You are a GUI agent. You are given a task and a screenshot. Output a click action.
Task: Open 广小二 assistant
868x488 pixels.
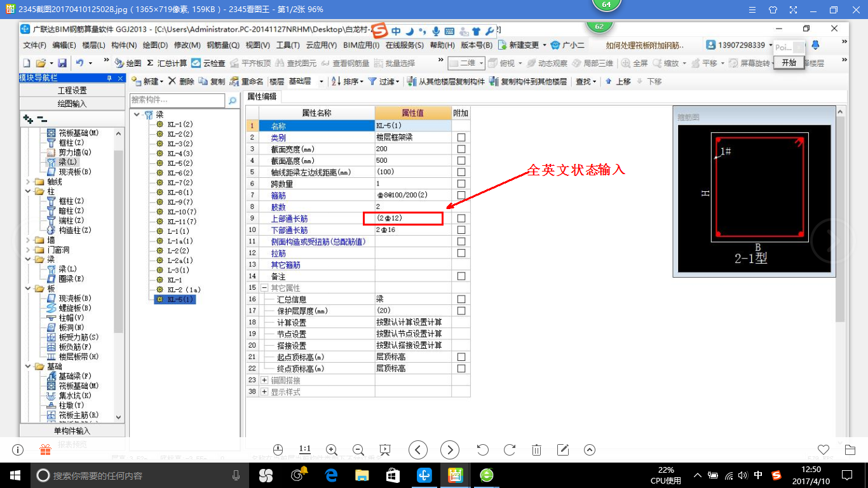(567, 45)
